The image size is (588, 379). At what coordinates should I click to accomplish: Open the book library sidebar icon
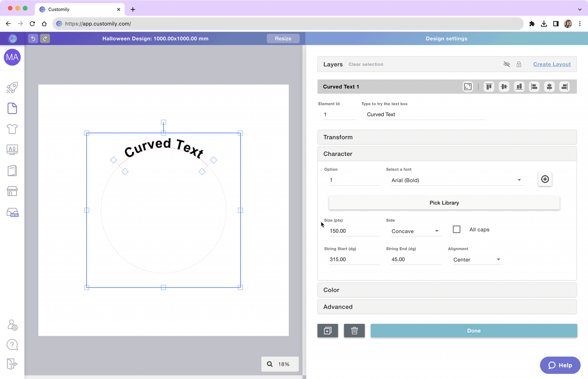12,170
